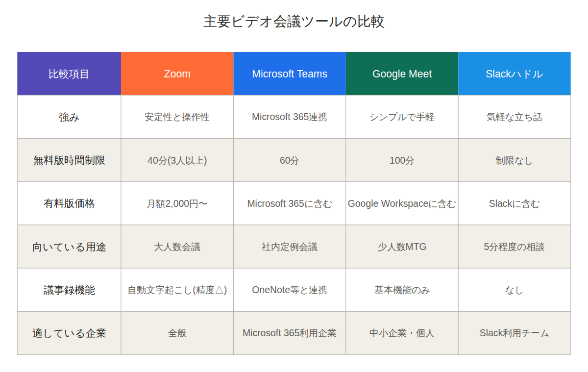Click the 40分(3人以上) cell
The image size is (588, 372).
177,160
